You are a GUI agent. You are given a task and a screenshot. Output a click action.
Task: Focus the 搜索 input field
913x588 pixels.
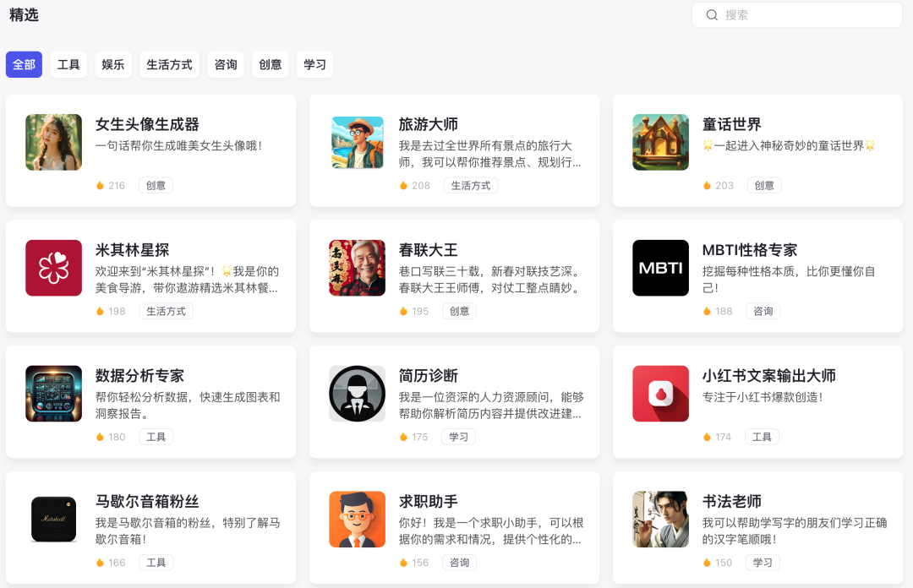pyautogui.click(x=803, y=15)
